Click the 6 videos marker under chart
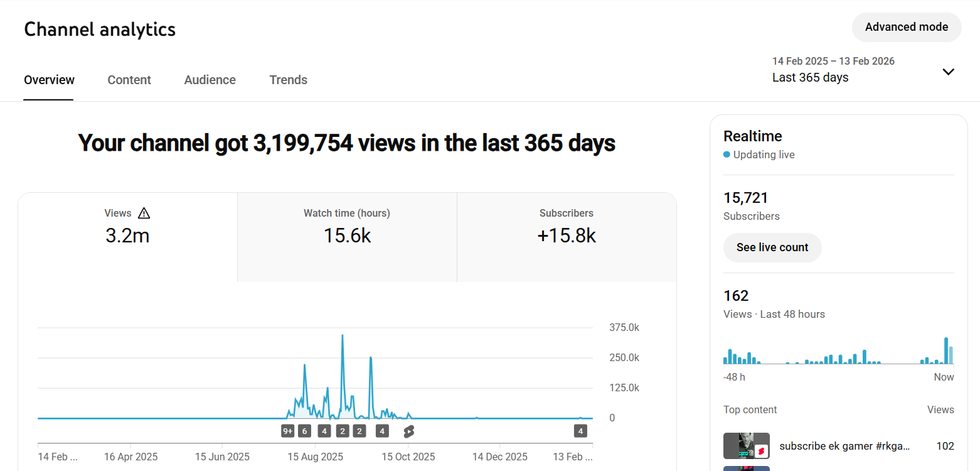 [304, 431]
